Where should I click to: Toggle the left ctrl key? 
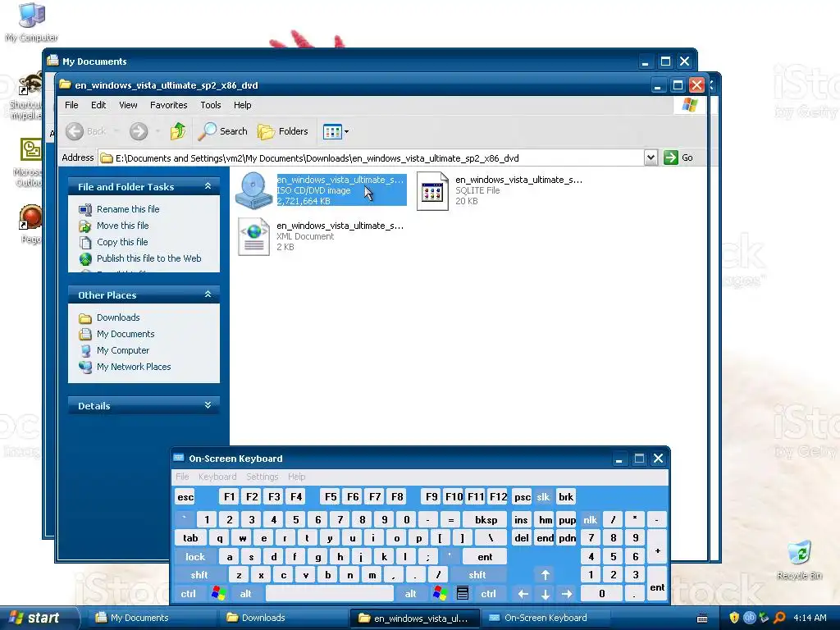(188, 594)
